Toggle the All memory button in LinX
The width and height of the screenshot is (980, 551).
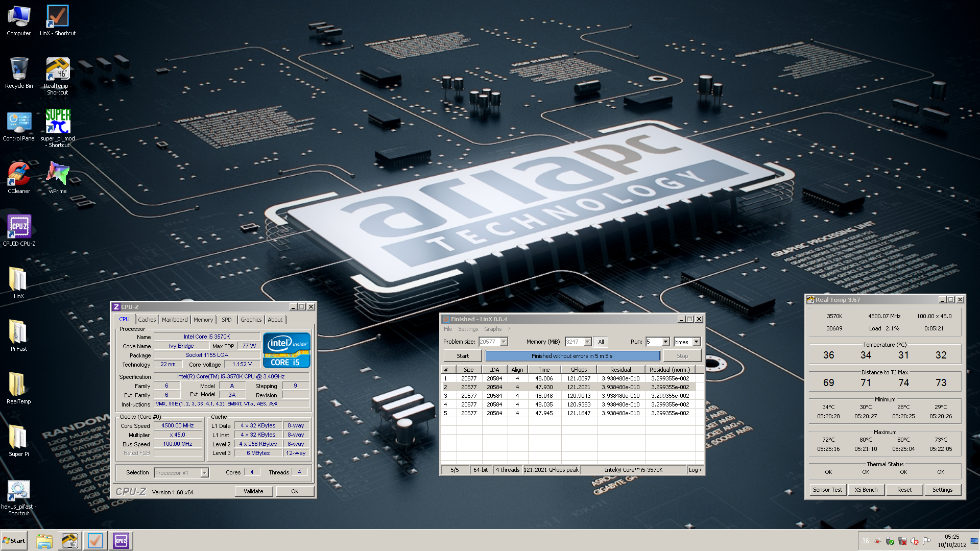(x=601, y=342)
